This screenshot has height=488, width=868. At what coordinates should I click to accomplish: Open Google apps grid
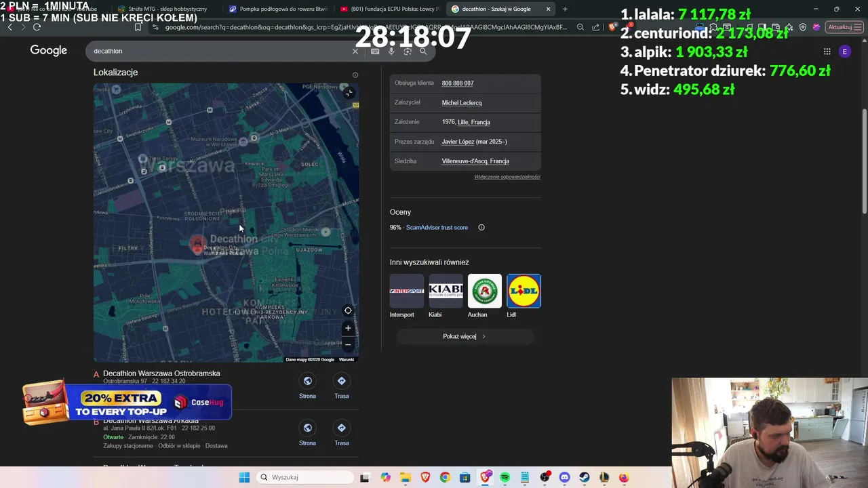[x=827, y=52]
